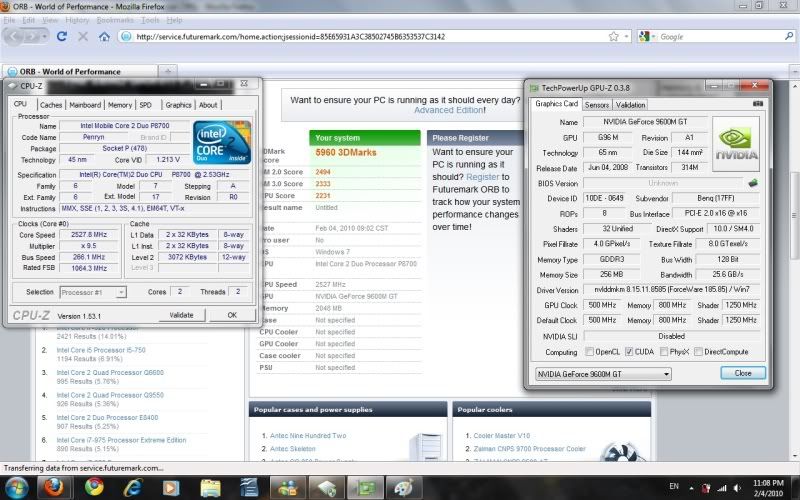Screen dimensions: 800x500
Task: Open the back/forward history dropdown arrow
Action: 45,36
